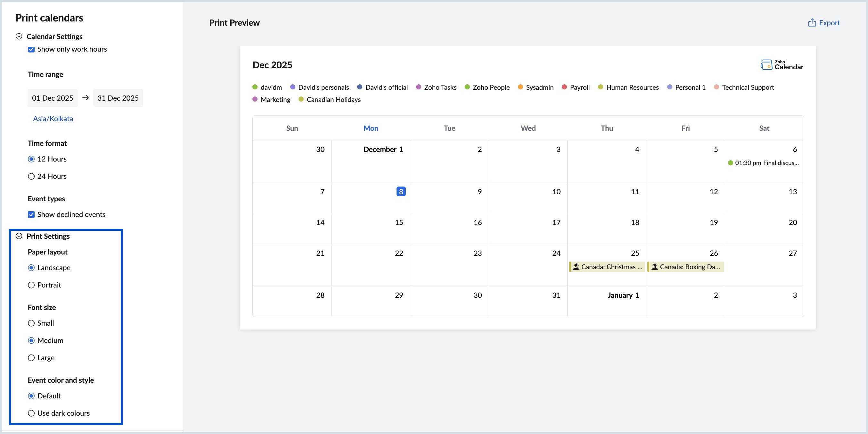Open the Canada: Christmas event
The width and height of the screenshot is (868, 434).
tap(611, 267)
